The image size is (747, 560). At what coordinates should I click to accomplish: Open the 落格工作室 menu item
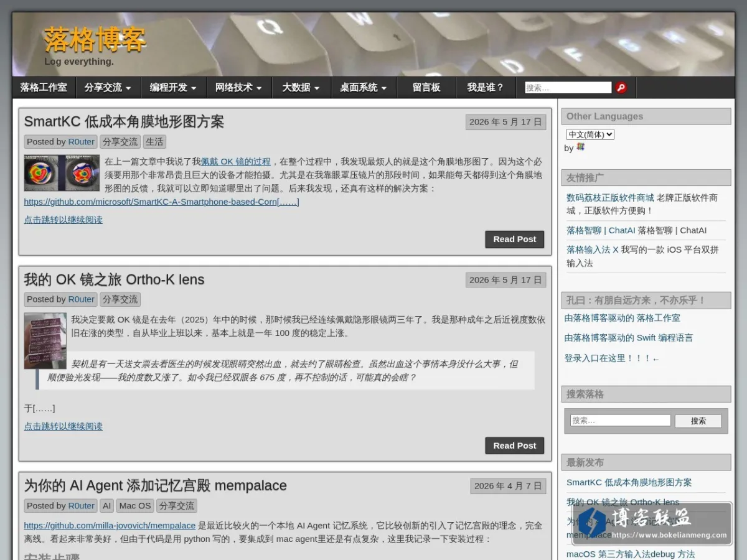coord(44,88)
